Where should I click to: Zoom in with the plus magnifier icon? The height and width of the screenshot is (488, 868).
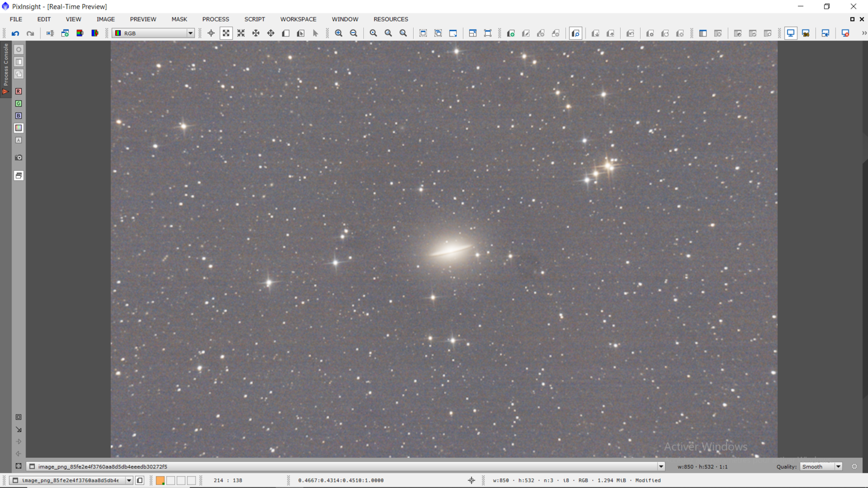click(x=339, y=34)
